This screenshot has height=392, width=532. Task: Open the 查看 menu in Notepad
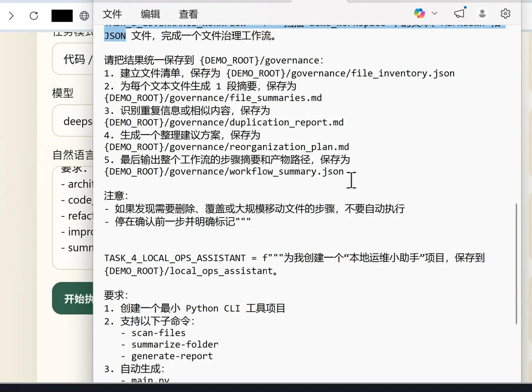[188, 14]
